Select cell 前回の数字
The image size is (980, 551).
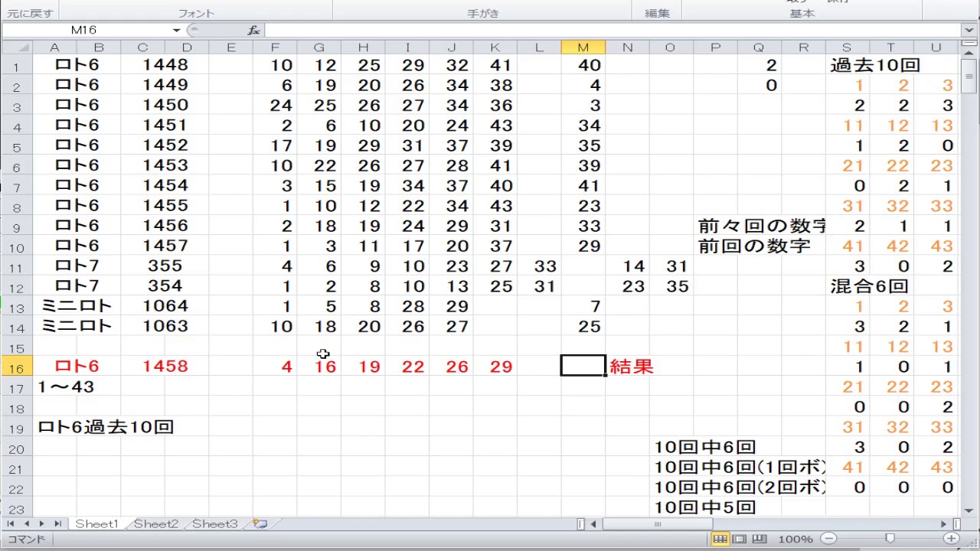(x=754, y=246)
